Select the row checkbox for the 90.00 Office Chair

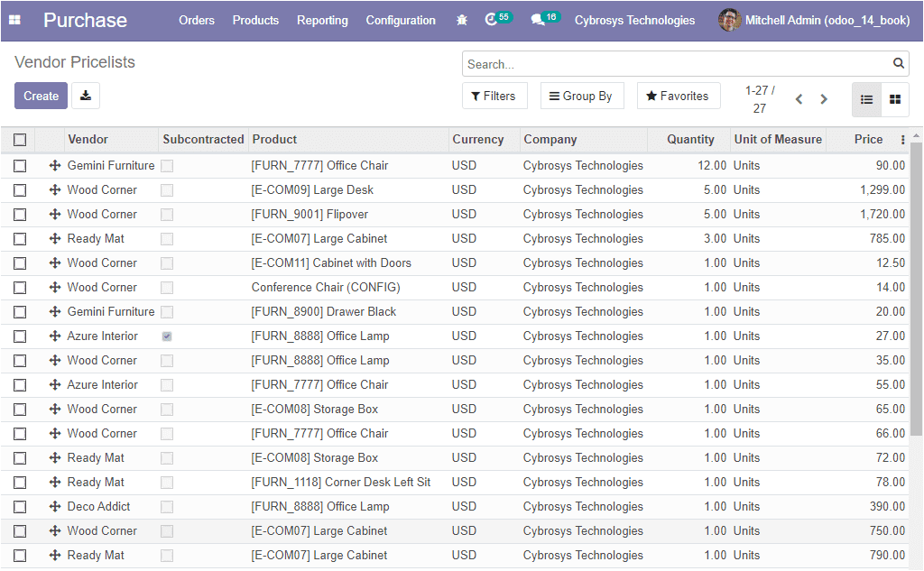[20, 166]
